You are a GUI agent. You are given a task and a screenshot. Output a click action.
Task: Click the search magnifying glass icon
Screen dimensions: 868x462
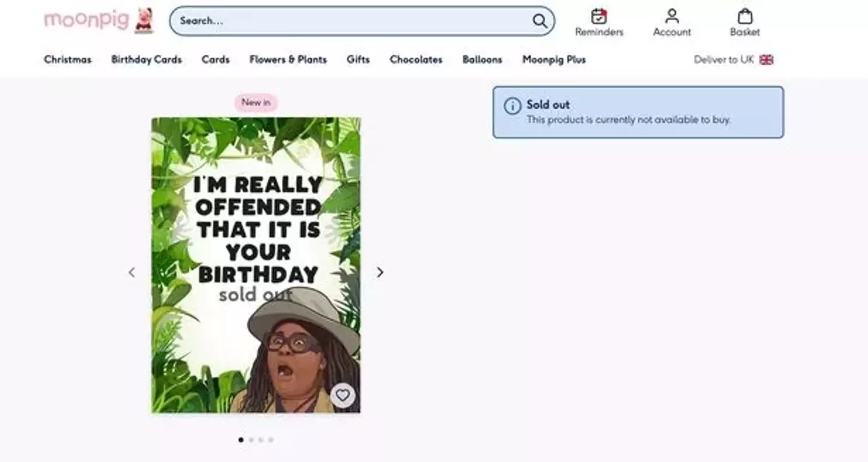pyautogui.click(x=539, y=21)
